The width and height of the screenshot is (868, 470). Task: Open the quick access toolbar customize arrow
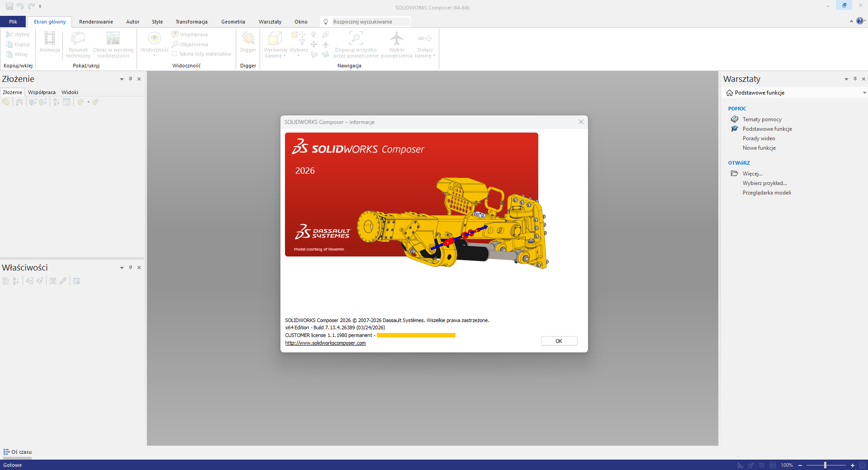click(x=40, y=6)
